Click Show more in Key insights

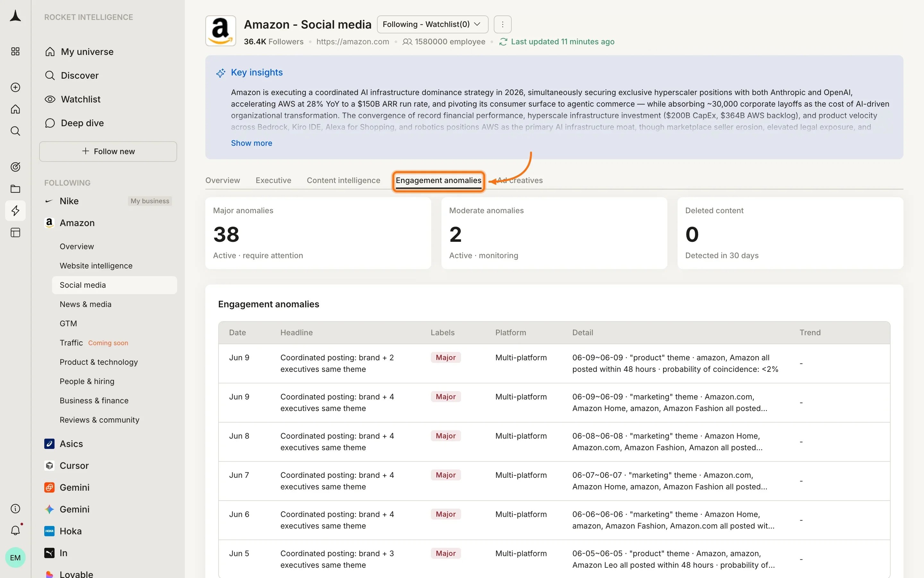tap(252, 143)
